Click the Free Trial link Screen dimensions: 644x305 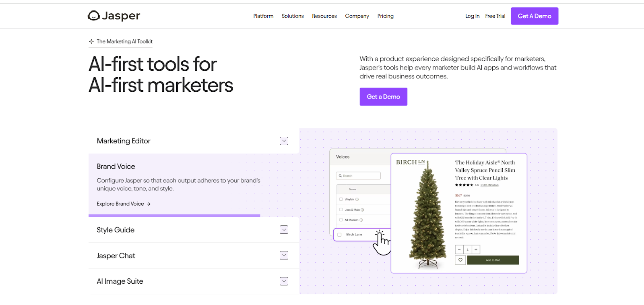pyautogui.click(x=495, y=16)
